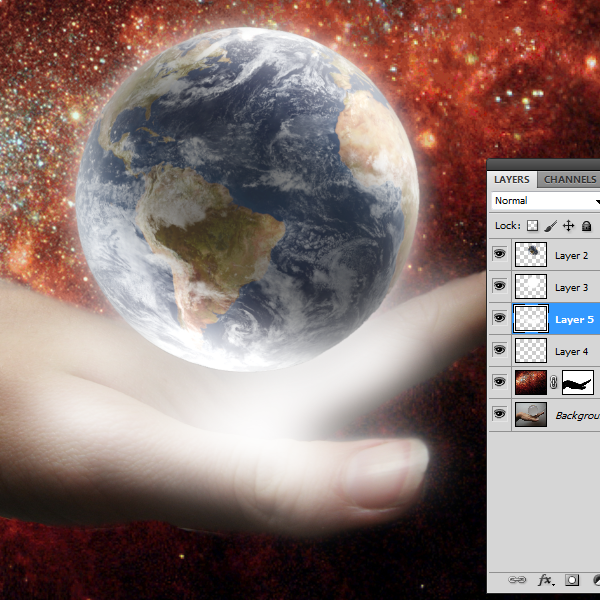This screenshot has height=600, width=600.
Task: Click the Layer 3 name
Action: click(x=571, y=287)
